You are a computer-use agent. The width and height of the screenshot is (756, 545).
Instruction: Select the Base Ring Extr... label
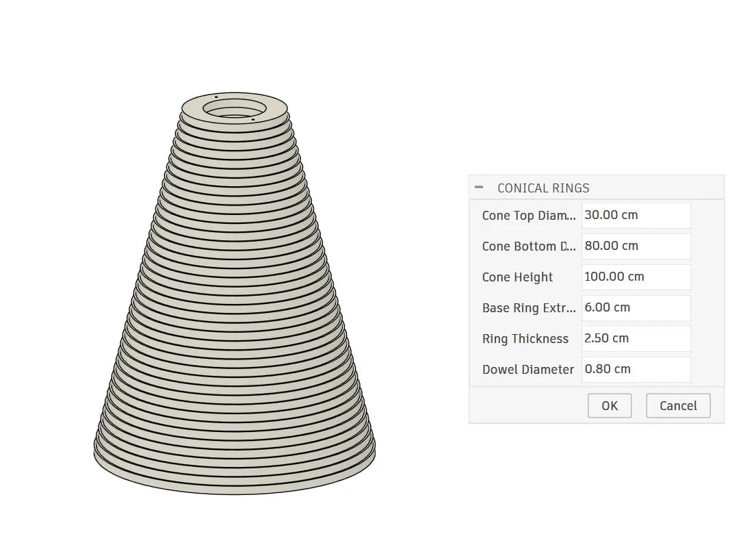(x=529, y=308)
